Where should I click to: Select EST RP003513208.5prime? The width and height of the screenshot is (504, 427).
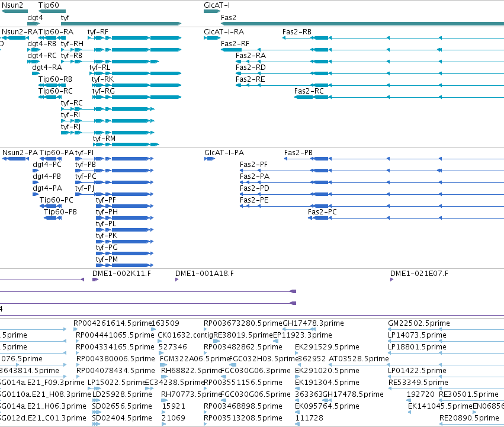tap(243, 418)
